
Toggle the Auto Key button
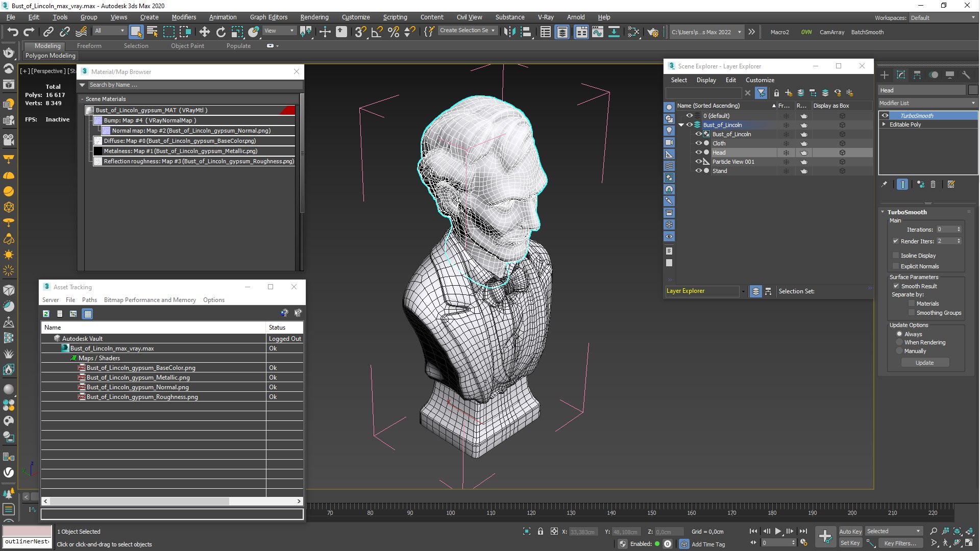click(850, 532)
